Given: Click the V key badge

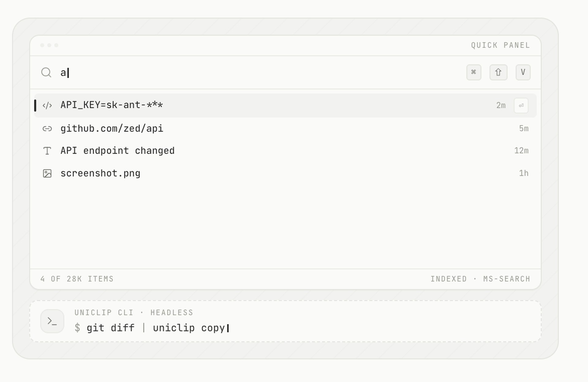Looking at the screenshot, I should pyautogui.click(x=523, y=72).
